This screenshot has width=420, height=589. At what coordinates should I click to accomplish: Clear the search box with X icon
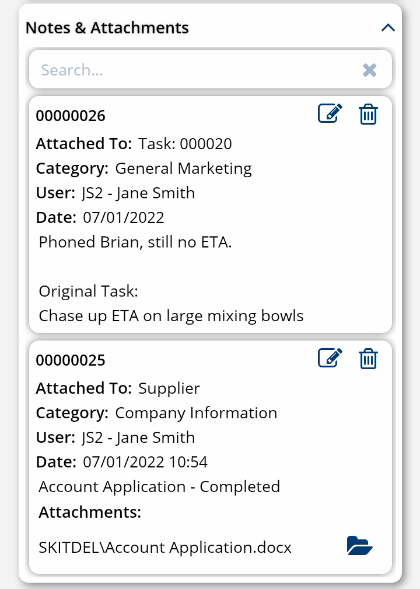coord(369,70)
